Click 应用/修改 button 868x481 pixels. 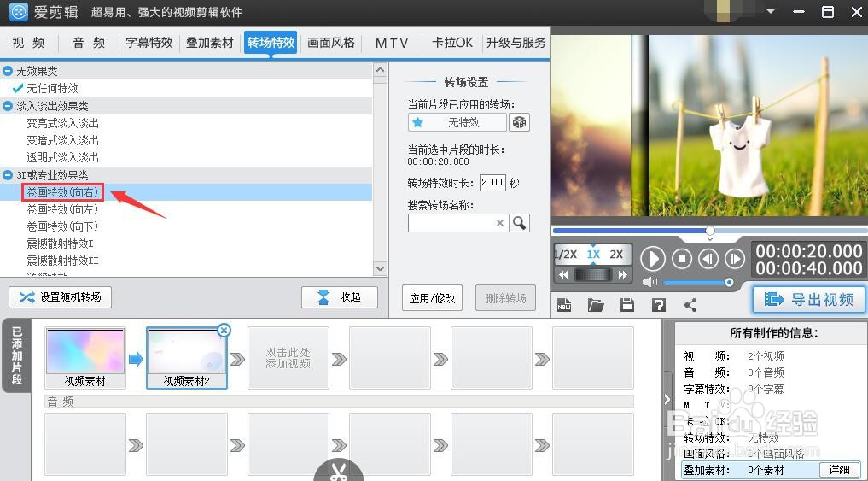[x=433, y=298]
